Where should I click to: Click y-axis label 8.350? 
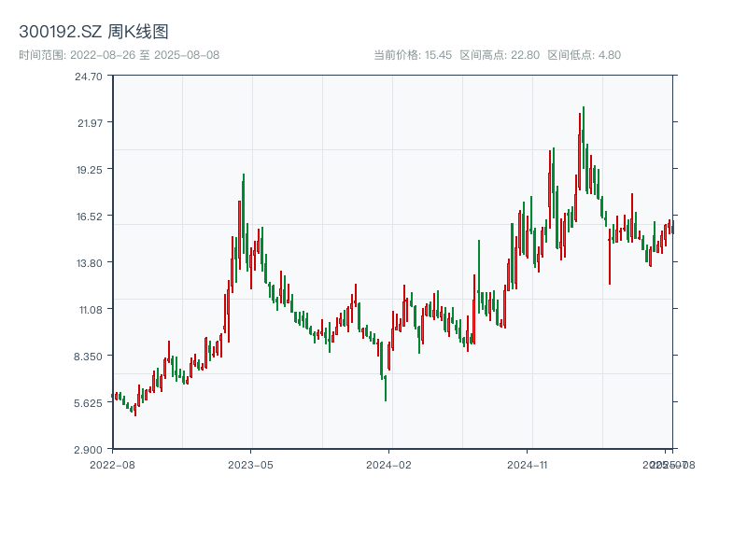pyautogui.click(x=88, y=357)
